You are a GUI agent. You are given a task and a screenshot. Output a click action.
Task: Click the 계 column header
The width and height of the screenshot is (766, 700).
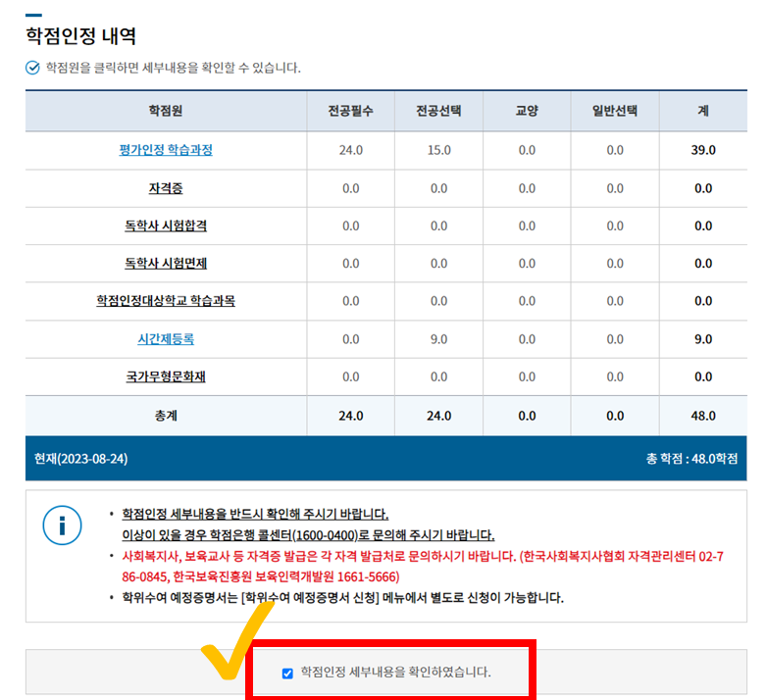tap(703, 111)
